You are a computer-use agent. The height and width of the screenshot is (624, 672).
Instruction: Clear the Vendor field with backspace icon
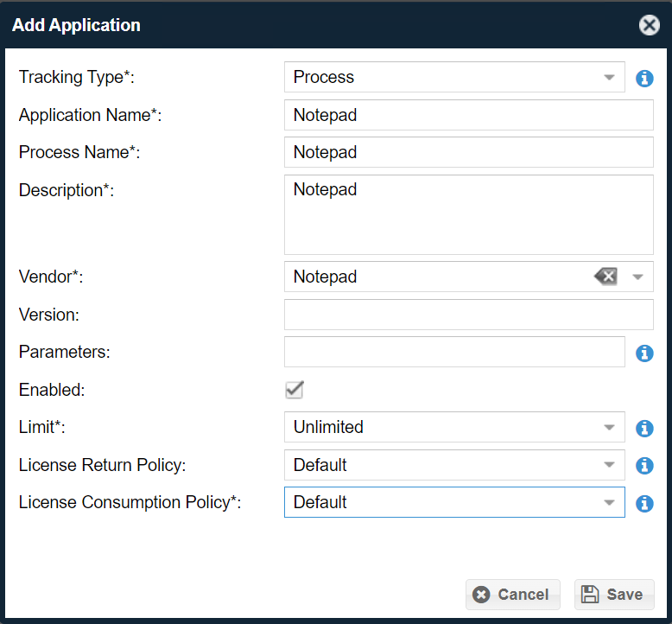tap(606, 277)
